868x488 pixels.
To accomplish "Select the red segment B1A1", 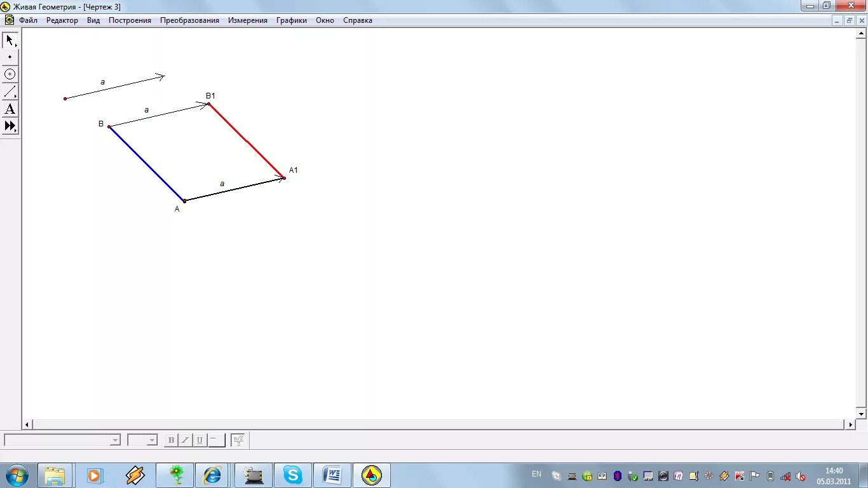I will pyautogui.click(x=247, y=141).
